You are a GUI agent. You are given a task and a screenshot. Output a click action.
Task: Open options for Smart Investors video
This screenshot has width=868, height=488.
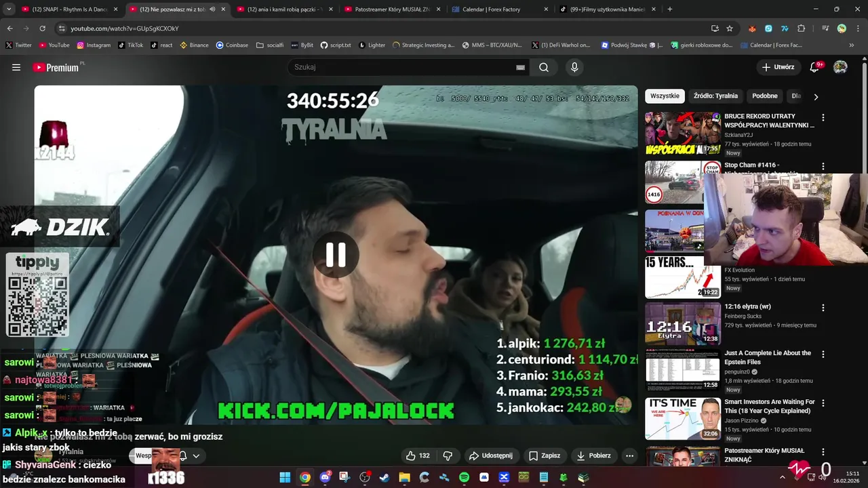tap(823, 403)
